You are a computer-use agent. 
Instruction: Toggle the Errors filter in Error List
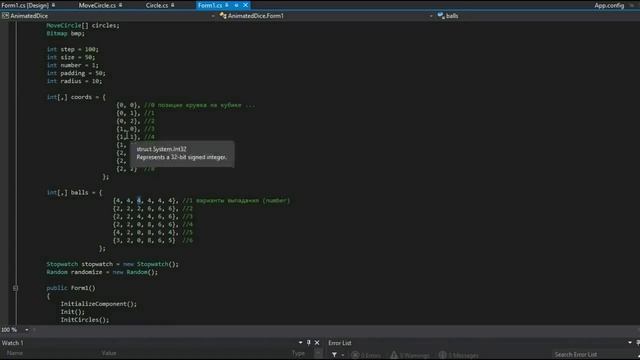(x=366, y=355)
